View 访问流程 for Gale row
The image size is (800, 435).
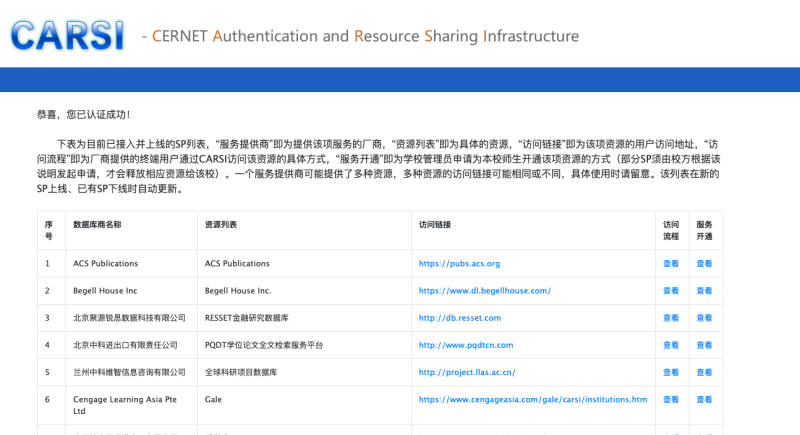coord(671,399)
